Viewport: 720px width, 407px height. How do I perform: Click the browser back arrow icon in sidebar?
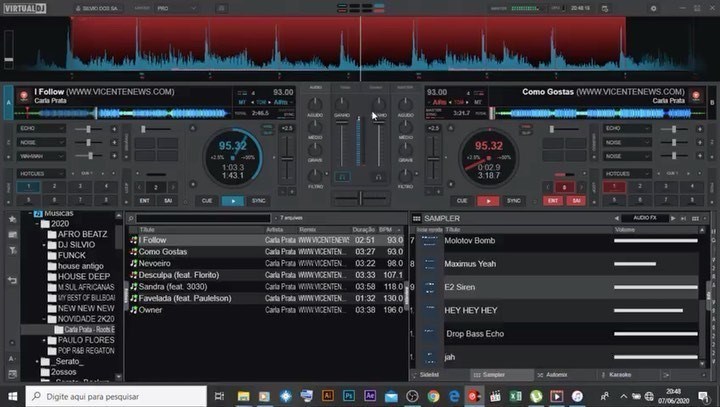[12, 280]
